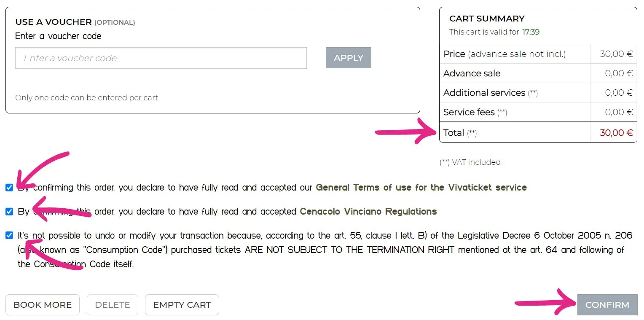Click the VAT included footnote
This screenshot has width=644, height=320.
click(x=470, y=162)
